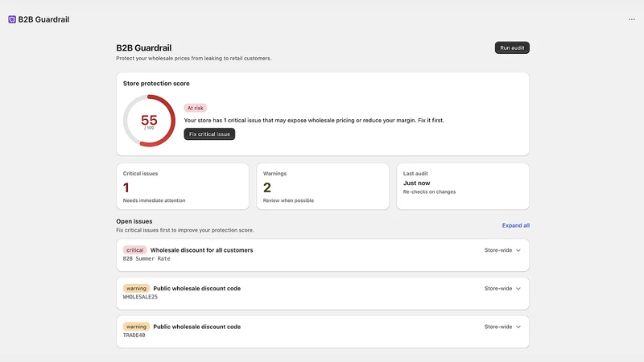Expand the B2B Summer Rate issue chevron

pyautogui.click(x=518, y=250)
